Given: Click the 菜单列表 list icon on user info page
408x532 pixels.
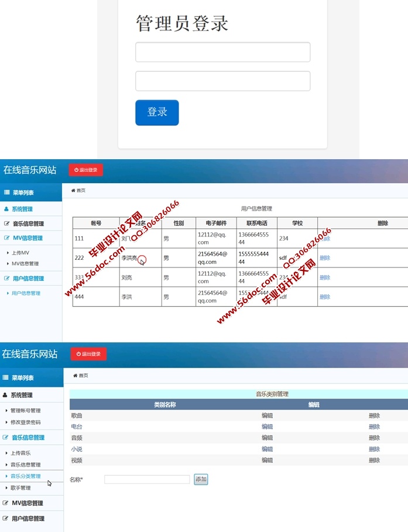Looking at the screenshot, I should coord(6,193).
